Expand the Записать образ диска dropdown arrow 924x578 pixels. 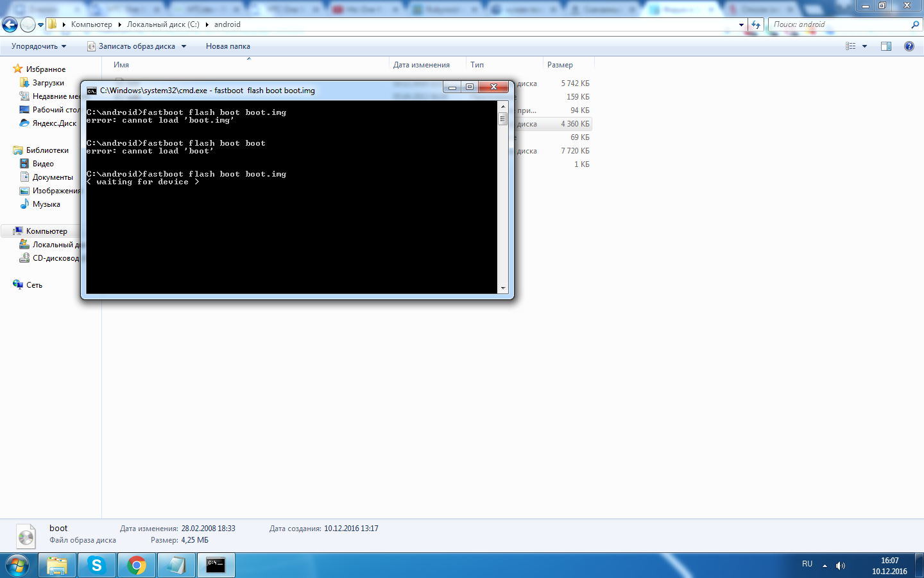click(x=184, y=46)
